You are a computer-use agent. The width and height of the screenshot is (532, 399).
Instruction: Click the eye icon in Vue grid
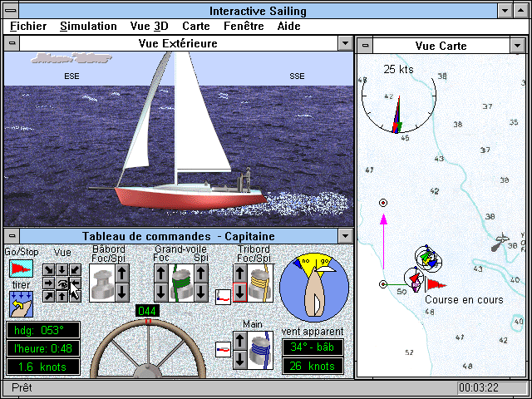(62, 283)
